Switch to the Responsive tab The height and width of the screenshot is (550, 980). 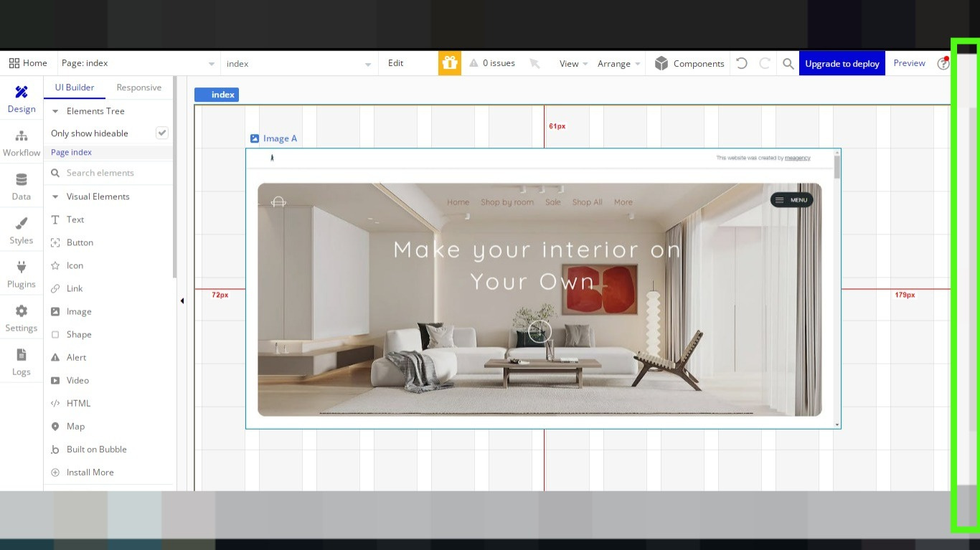[x=138, y=87]
